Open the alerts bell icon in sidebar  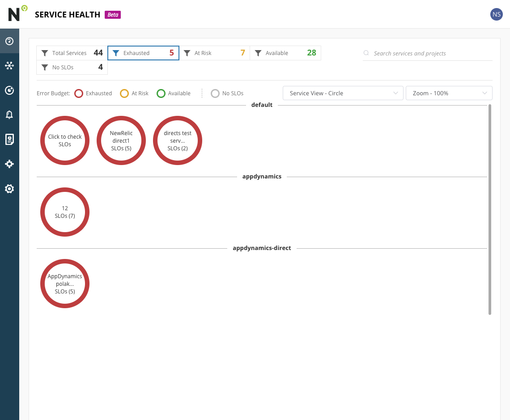[x=9, y=115]
